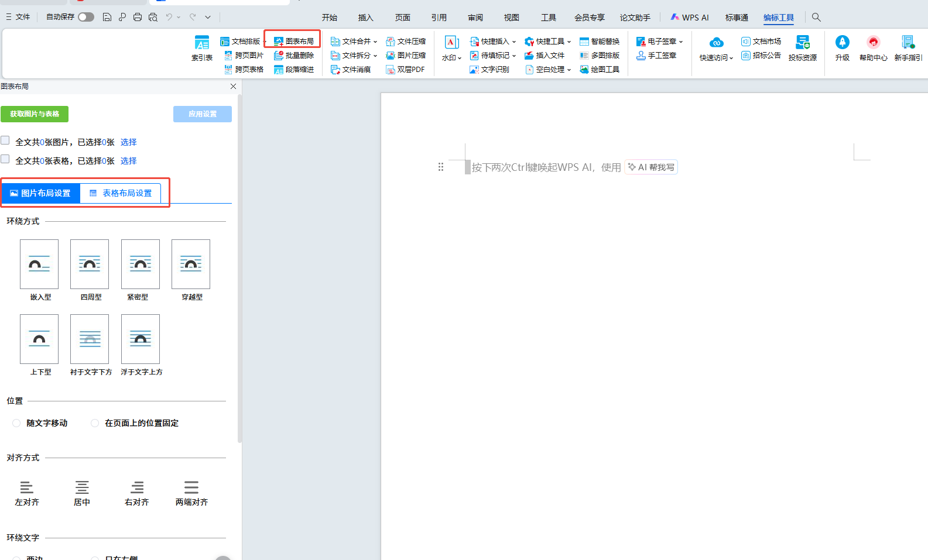Expand the 快速访问 dropdown menu
The width and height of the screenshot is (928, 560).
pyautogui.click(x=716, y=48)
